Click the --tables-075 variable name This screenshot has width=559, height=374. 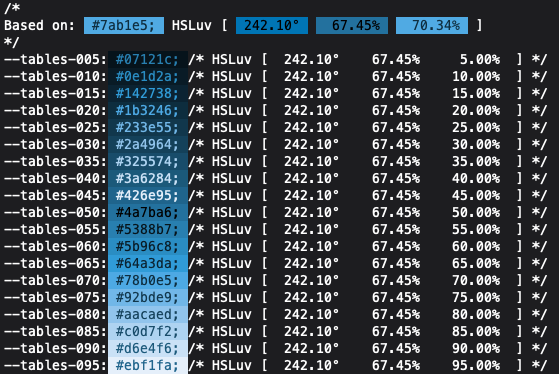click(x=55, y=298)
